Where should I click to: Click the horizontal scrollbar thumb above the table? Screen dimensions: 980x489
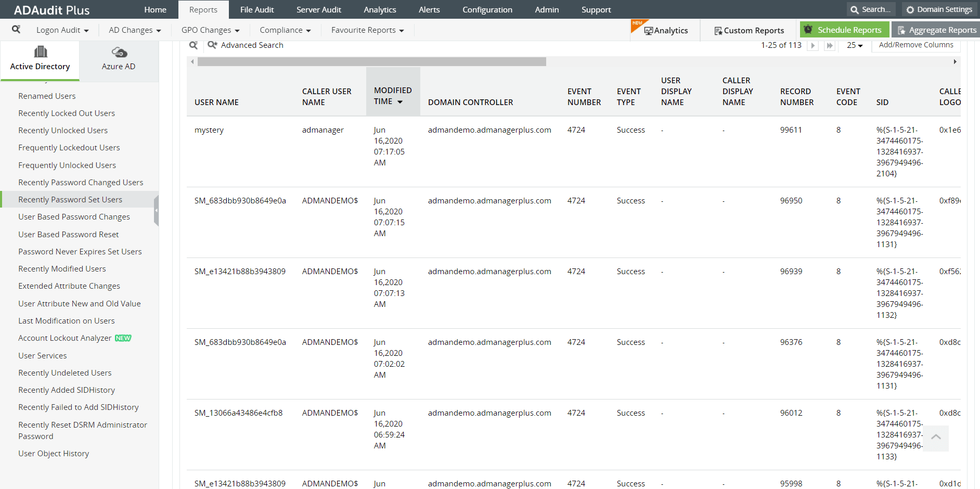point(372,62)
